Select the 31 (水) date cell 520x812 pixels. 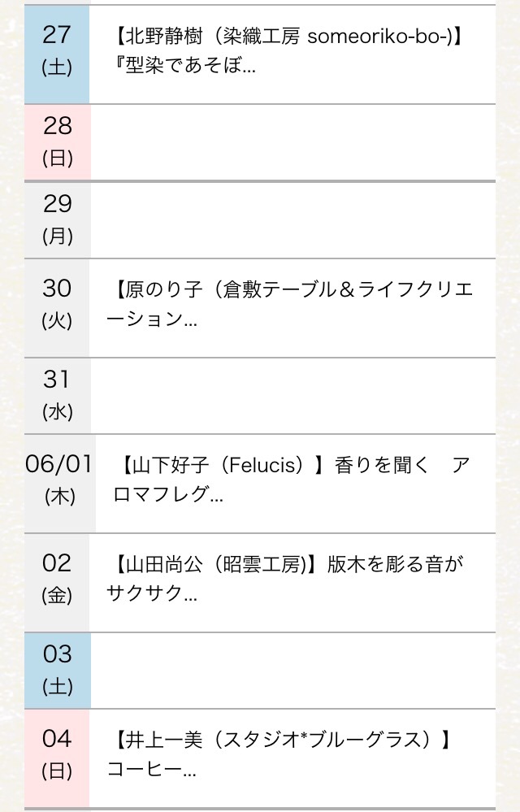coord(58,396)
